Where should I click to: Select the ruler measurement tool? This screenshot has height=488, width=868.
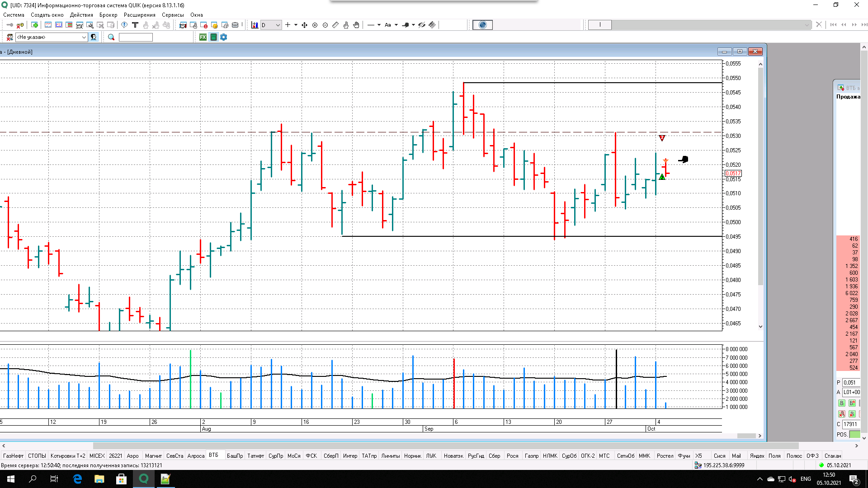[x=335, y=25]
